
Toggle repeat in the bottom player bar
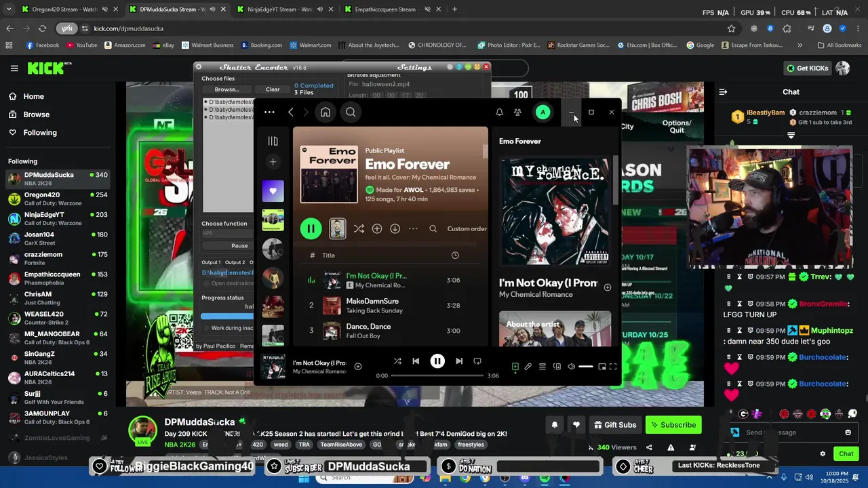click(x=477, y=361)
